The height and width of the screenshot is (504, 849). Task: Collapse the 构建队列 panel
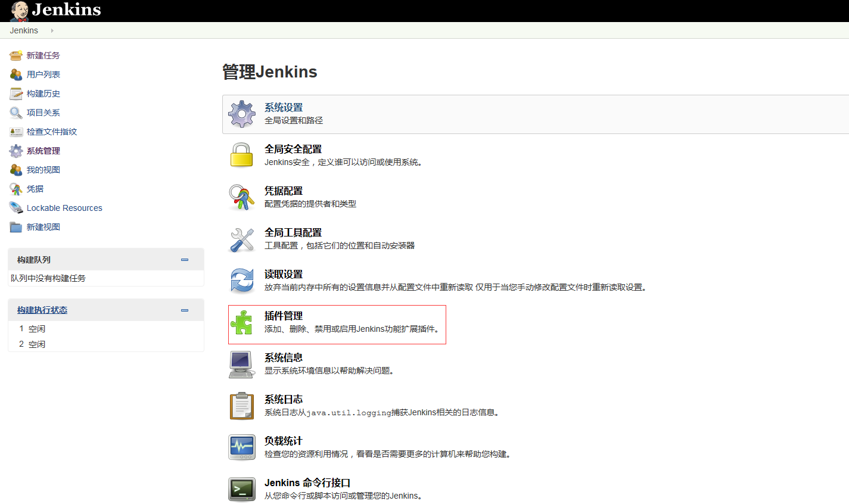click(x=185, y=260)
